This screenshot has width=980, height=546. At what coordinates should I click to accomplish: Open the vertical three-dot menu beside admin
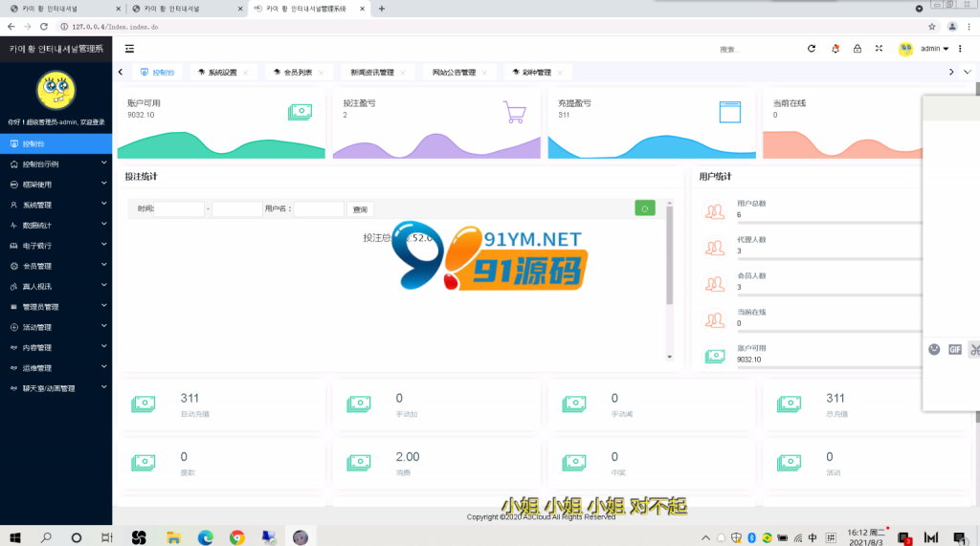(x=961, y=48)
